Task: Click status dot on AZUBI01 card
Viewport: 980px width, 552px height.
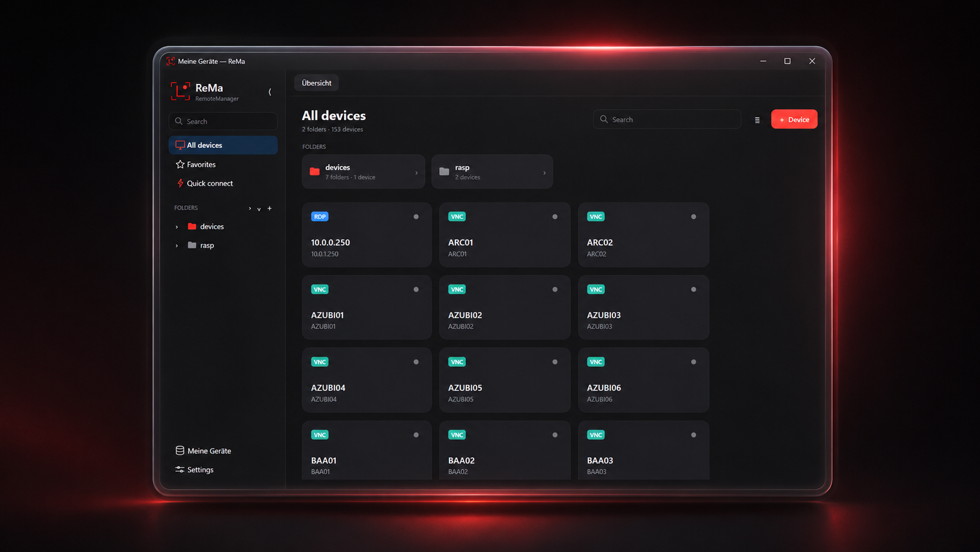Action: coord(416,290)
